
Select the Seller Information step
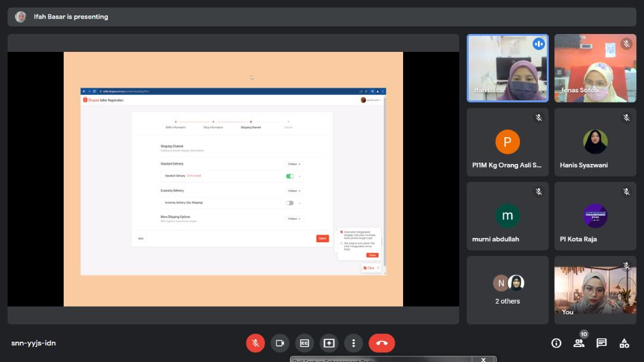point(175,127)
